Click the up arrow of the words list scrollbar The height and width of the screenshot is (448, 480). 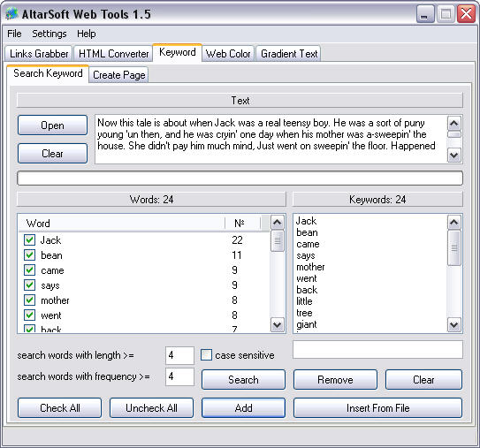tap(278, 222)
